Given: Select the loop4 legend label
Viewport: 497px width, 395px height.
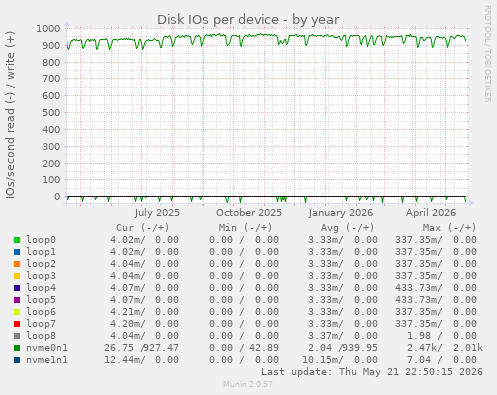Looking at the screenshot, I should (41, 288).
